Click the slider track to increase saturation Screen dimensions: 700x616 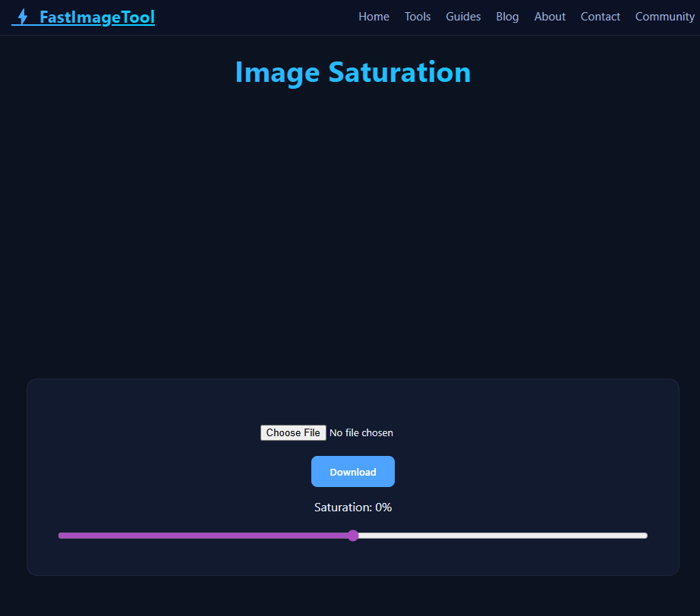coord(493,535)
